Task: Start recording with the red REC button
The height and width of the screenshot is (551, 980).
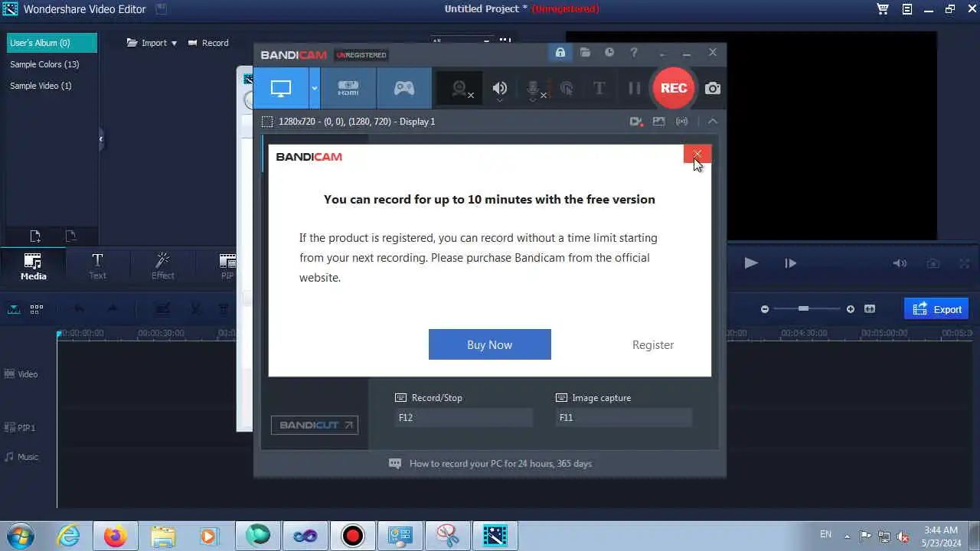Action: click(x=674, y=88)
